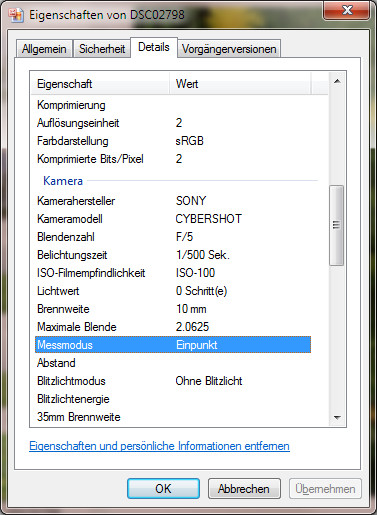
Task: Click the Übernehmen button
Action: (x=325, y=489)
